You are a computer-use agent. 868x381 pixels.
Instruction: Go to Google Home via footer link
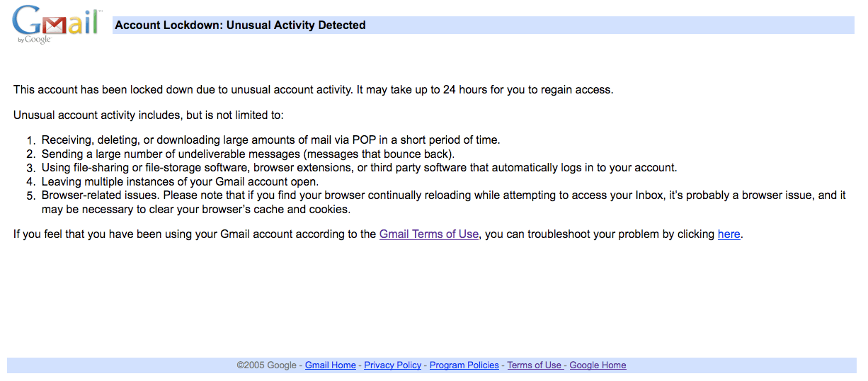point(598,365)
